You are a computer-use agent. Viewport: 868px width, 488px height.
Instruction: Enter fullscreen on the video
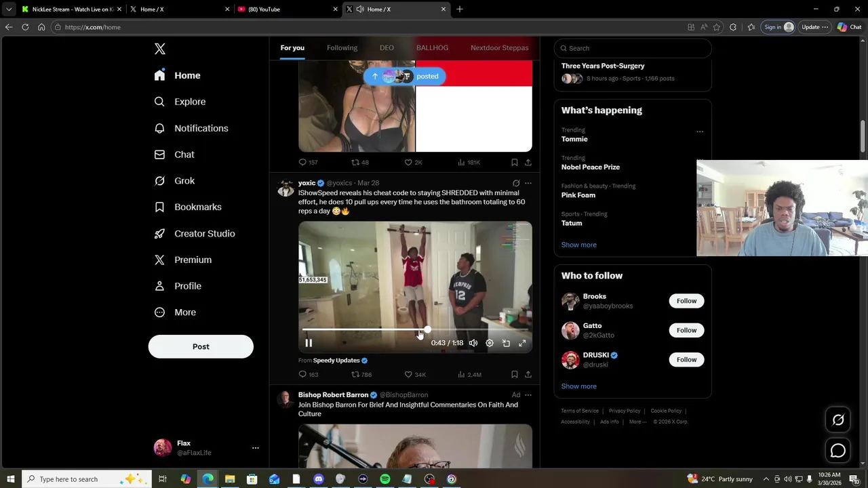pyautogui.click(x=522, y=343)
